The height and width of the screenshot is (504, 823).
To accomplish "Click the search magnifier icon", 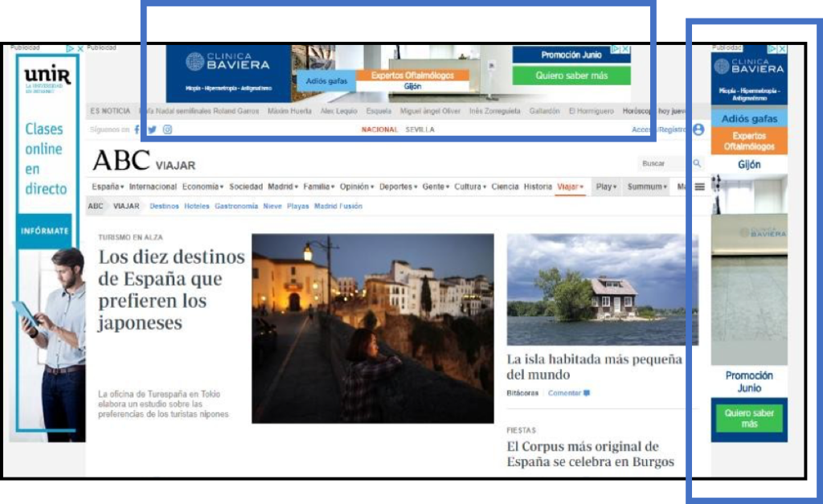I will [x=697, y=163].
